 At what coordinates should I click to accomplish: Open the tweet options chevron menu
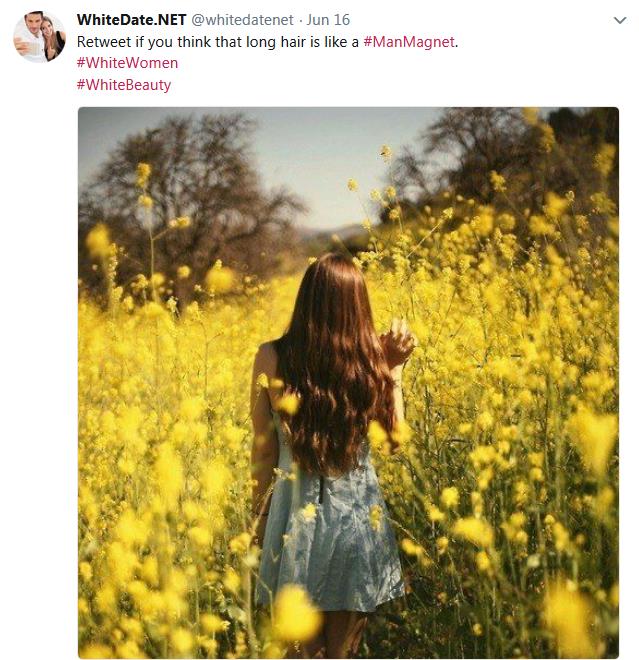[x=620, y=20]
